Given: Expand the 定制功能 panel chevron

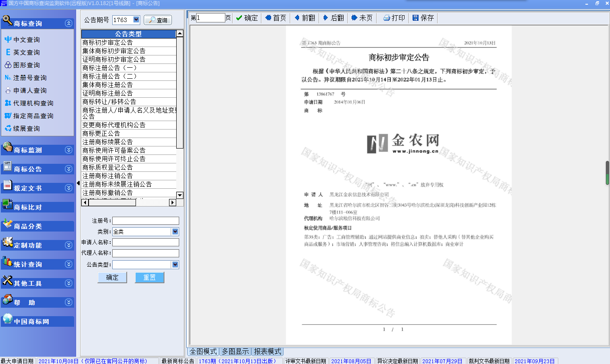Looking at the screenshot, I should point(69,245).
